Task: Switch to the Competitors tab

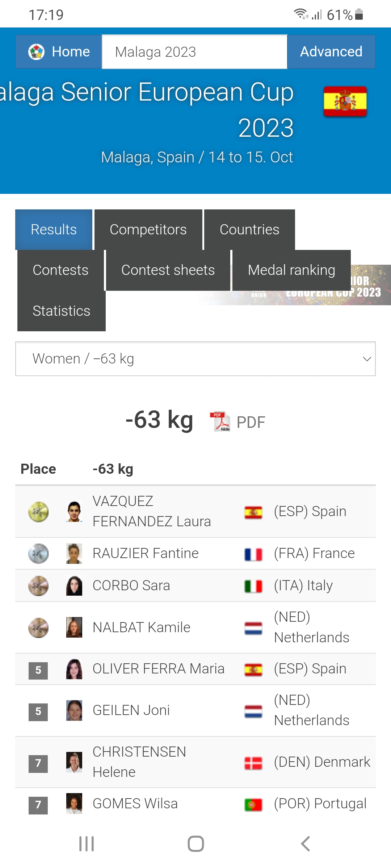Action: (148, 230)
